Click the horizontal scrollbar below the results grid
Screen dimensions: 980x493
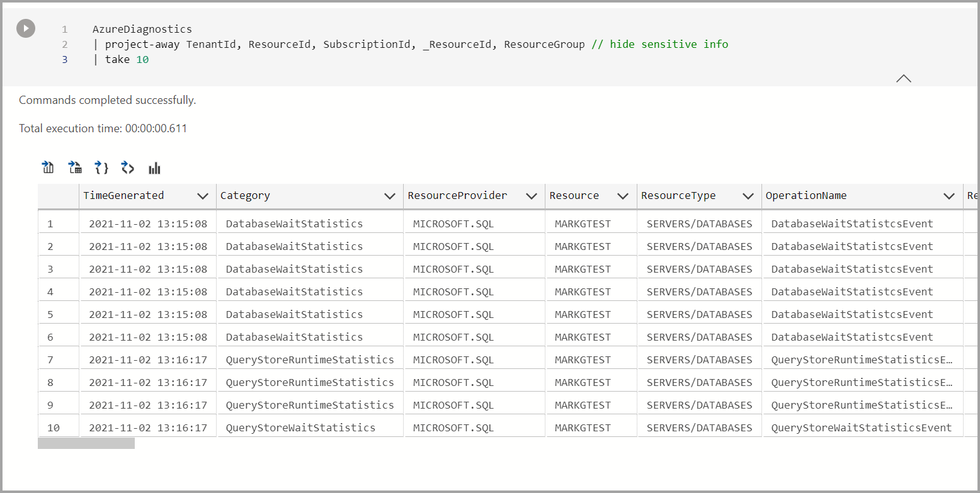click(x=86, y=443)
